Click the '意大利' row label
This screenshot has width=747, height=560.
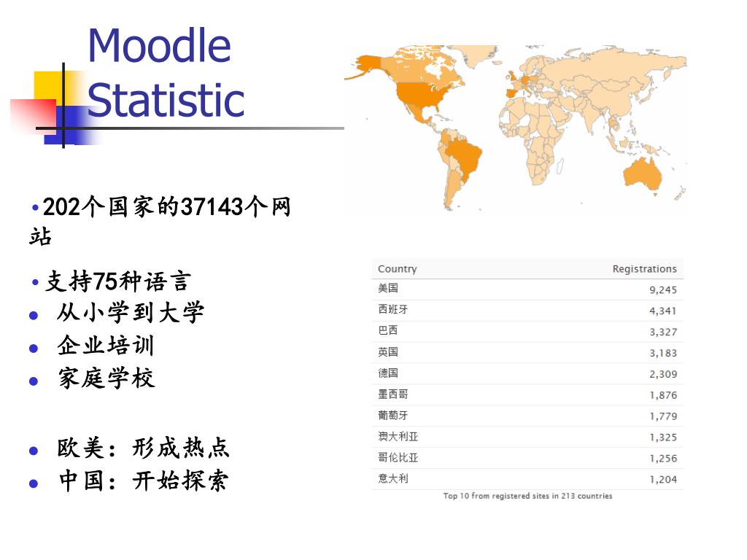[392, 478]
